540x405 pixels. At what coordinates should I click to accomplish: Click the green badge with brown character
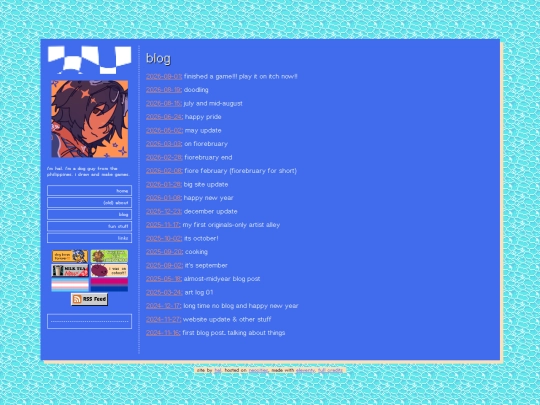pos(109,256)
